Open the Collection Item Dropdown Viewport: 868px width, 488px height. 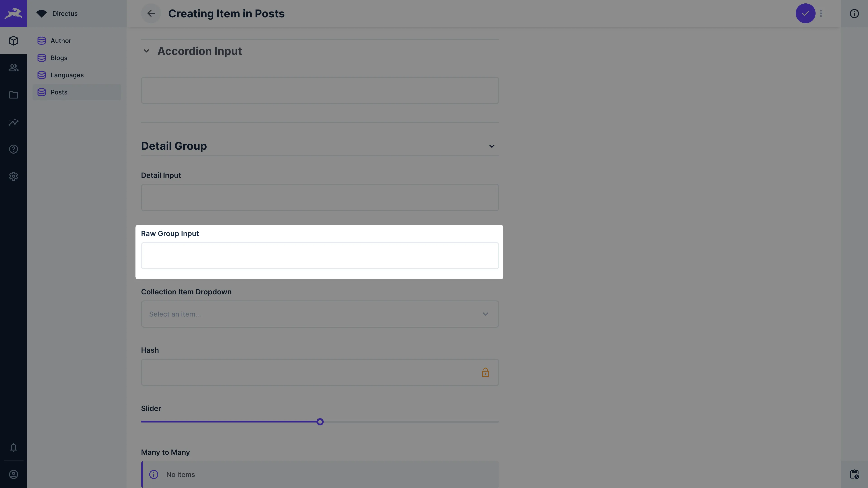coord(319,314)
